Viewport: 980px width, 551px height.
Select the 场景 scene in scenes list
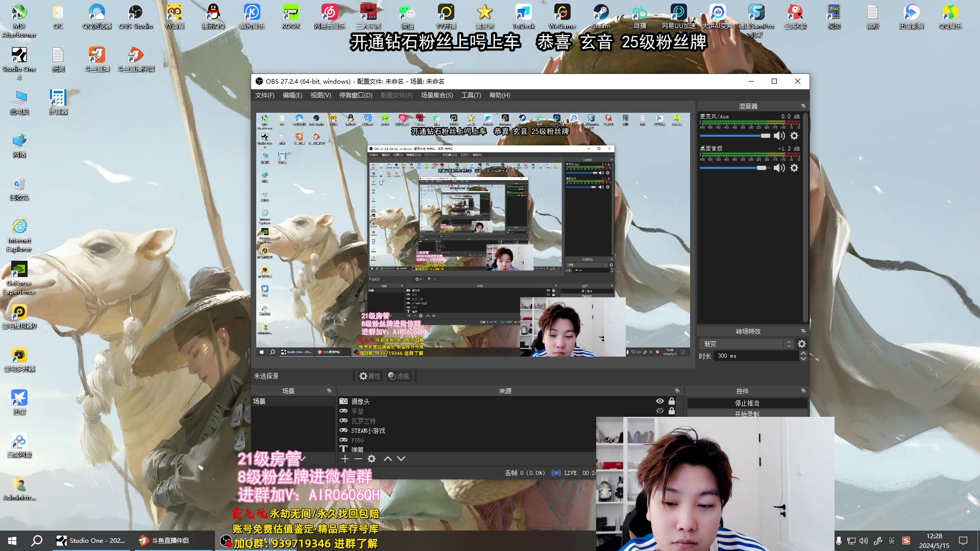292,402
